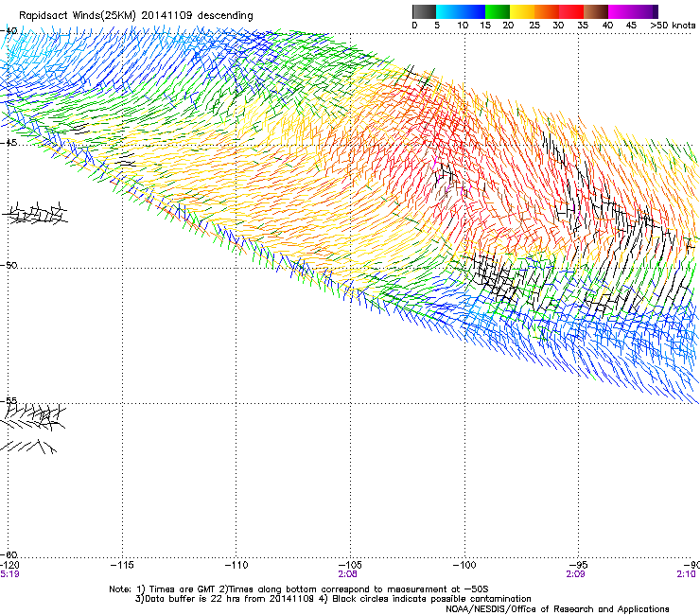700x615 pixels.
Task: Select the cyan-blue 5-15 knots legend swatch
Action: (x=461, y=11)
